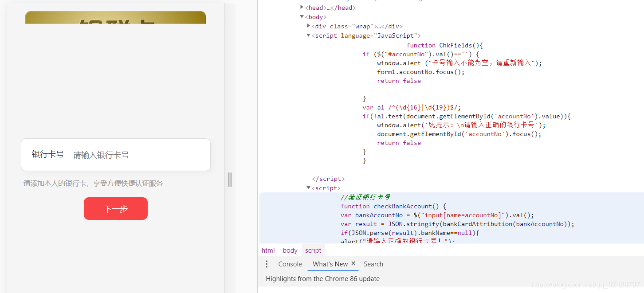Screen dimensions: 644x293
Task: Click the 请添加本人的银行卡 hint text
Action: (93, 184)
